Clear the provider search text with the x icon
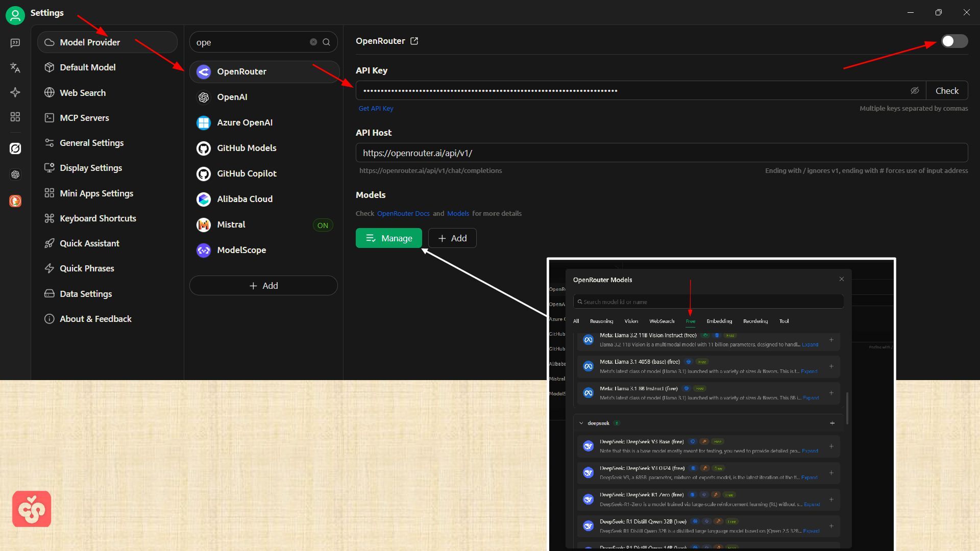This screenshot has height=551, width=980. (313, 42)
